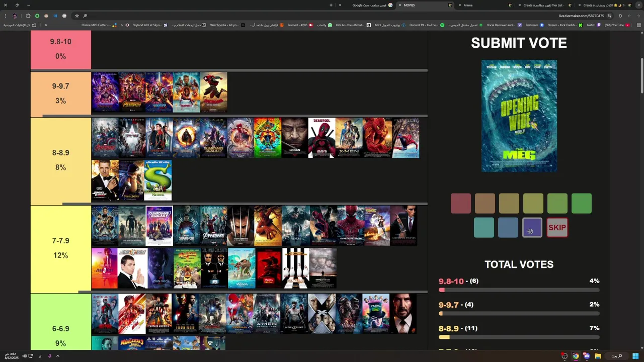Open File Explorer from the taskbar
This screenshot has width=644, height=362.
(x=598, y=356)
